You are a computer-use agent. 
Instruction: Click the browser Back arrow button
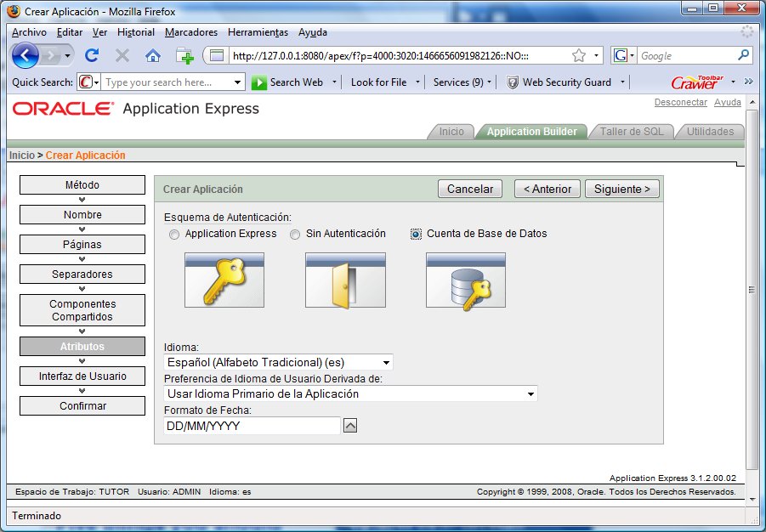coord(25,56)
